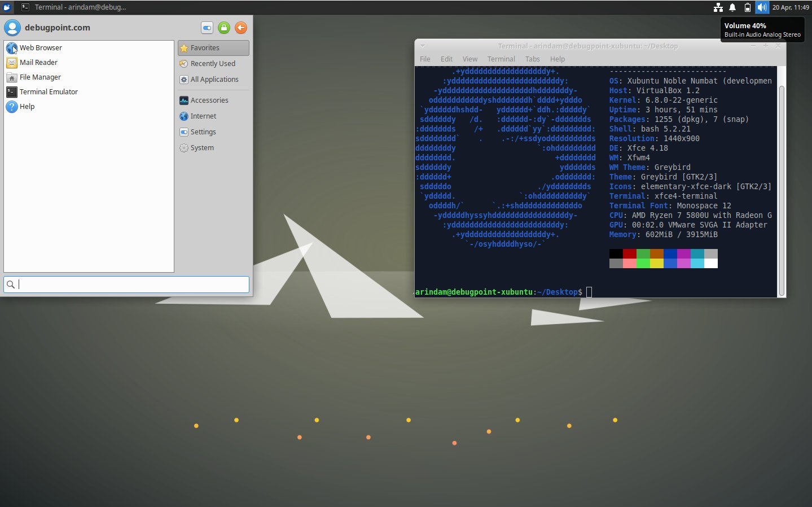Open the Tabs menu in Terminal
Image resolution: width=812 pixels, height=507 pixels.
532,59
